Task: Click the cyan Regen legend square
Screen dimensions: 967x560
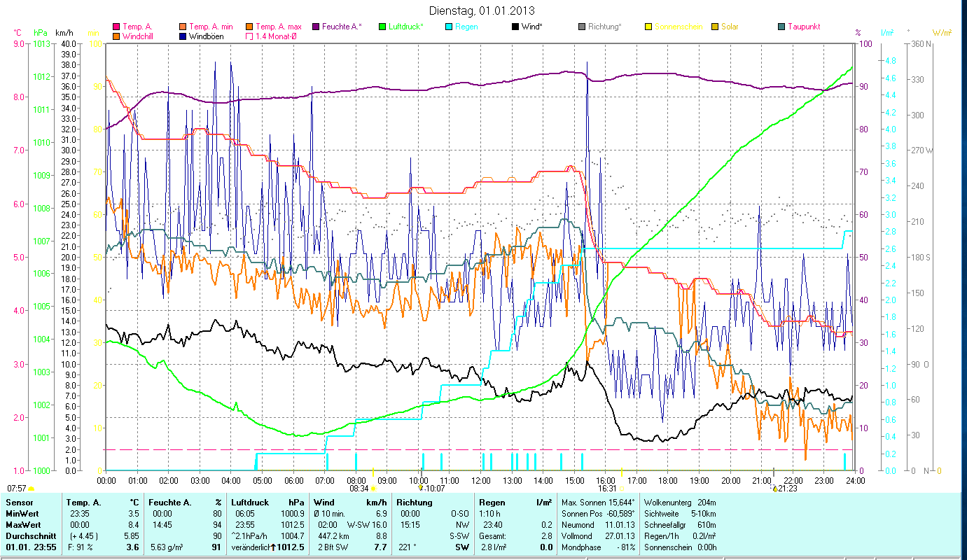Action: [449, 27]
